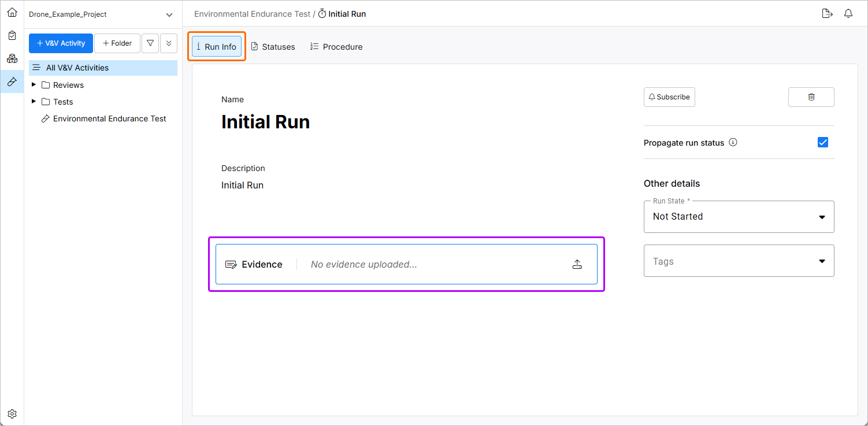The image size is (868, 426).
Task: Open settings gear at bottom left
Action: tap(12, 414)
